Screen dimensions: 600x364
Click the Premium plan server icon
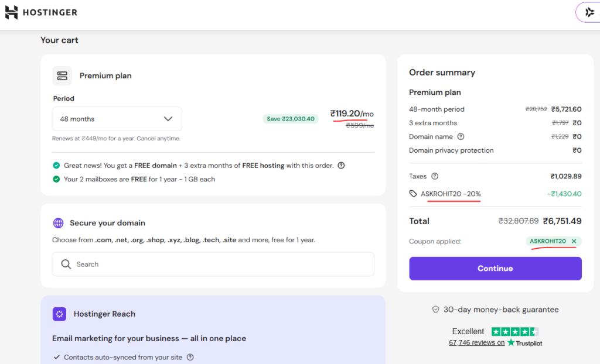[x=62, y=75]
